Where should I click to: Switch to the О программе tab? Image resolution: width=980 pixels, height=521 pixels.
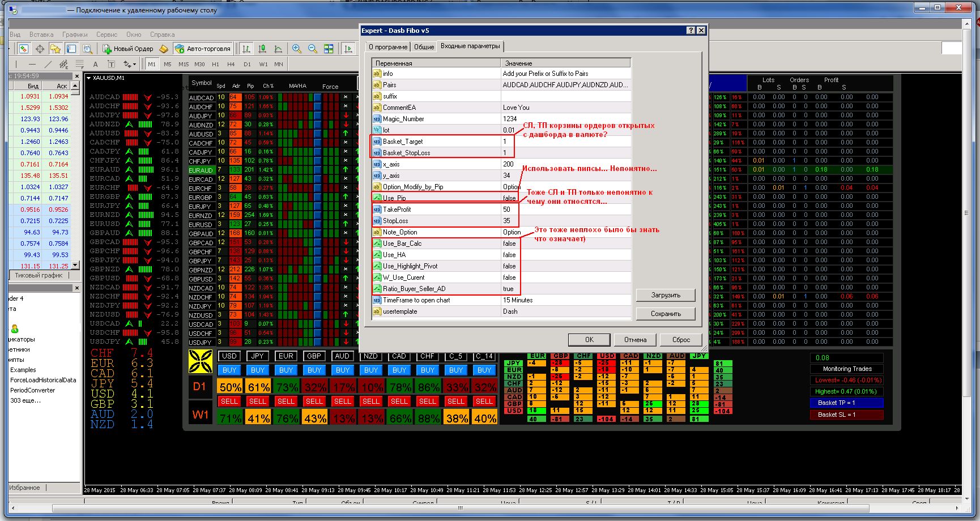click(x=388, y=47)
